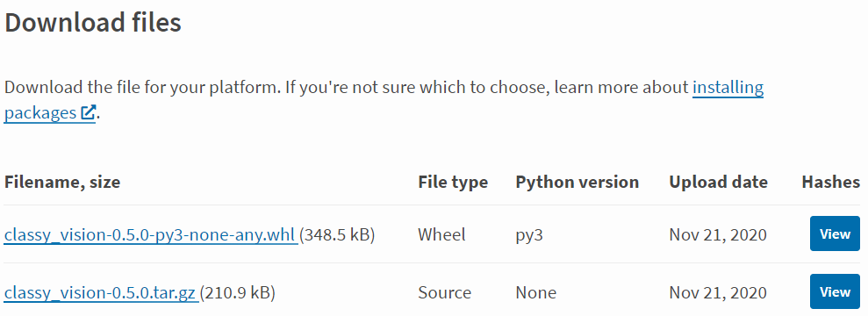Download classy_vision-0.5.0.tar.gz source archive
The width and height of the screenshot is (868, 316).
[100, 292]
